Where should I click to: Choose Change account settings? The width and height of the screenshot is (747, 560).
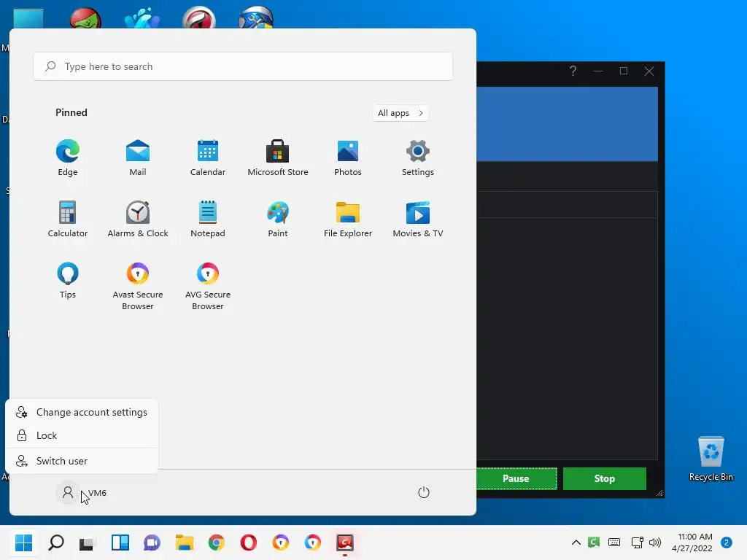pyautogui.click(x=82, y=413)
